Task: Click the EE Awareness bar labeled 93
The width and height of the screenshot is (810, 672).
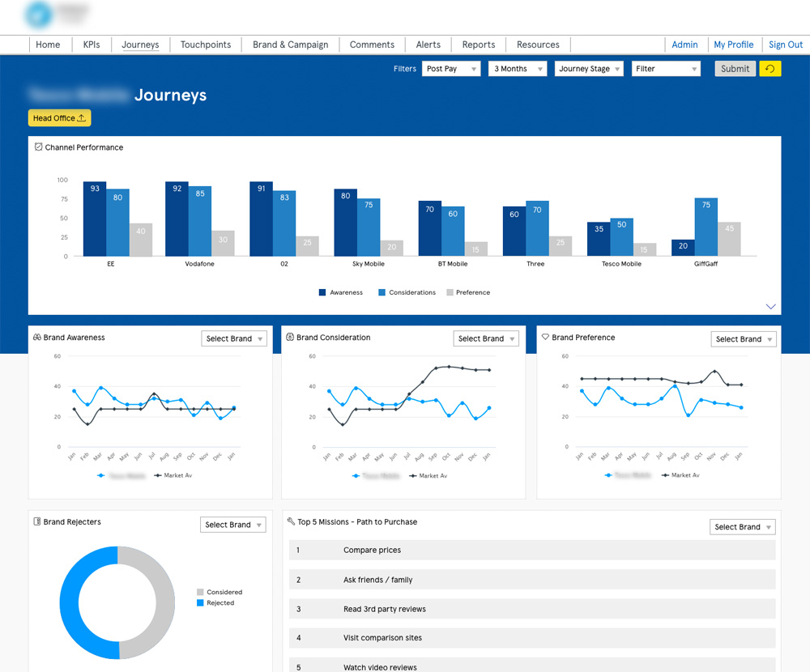Action: 95,219
